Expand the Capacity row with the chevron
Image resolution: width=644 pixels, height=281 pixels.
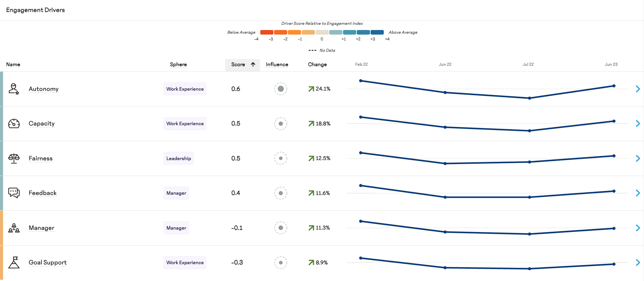638,124
